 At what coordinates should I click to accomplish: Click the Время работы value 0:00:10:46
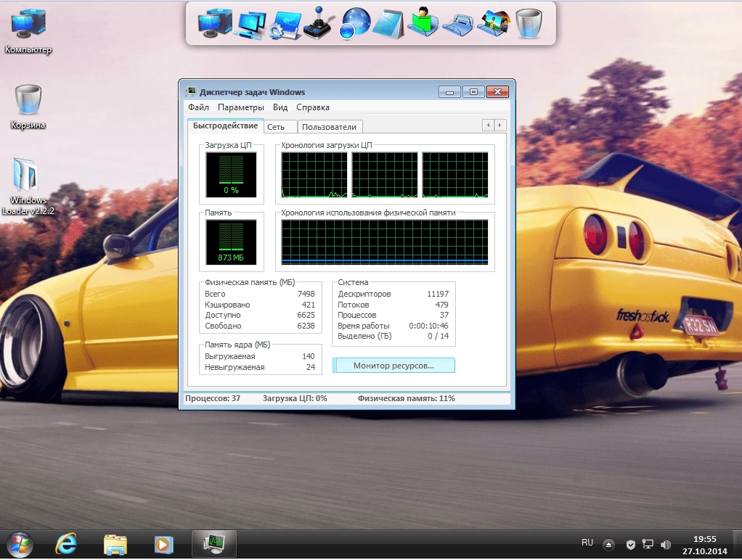click(x=429, y=326)
